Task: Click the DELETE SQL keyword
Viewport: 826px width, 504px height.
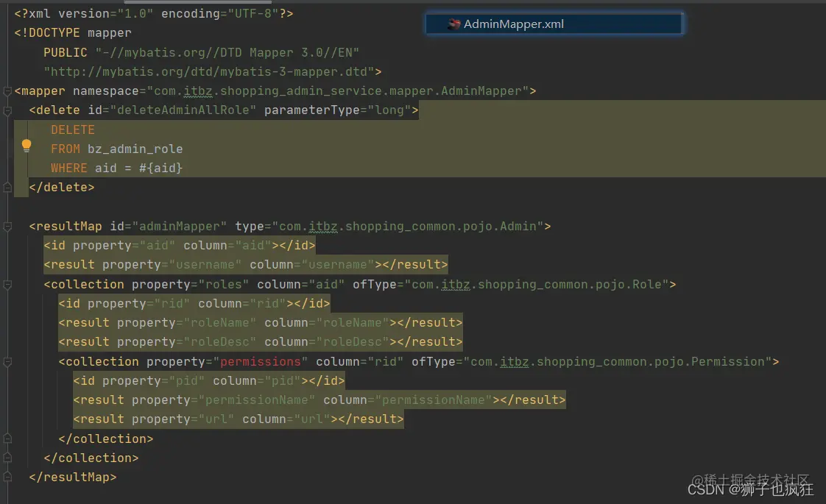Action: [x=73, y=129]
